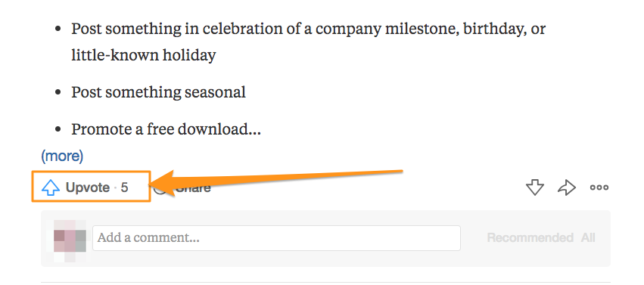Viewport: 644px width, 285px height.
Task: Click the 'little-known holiday' text line
Action: [143, 55]
